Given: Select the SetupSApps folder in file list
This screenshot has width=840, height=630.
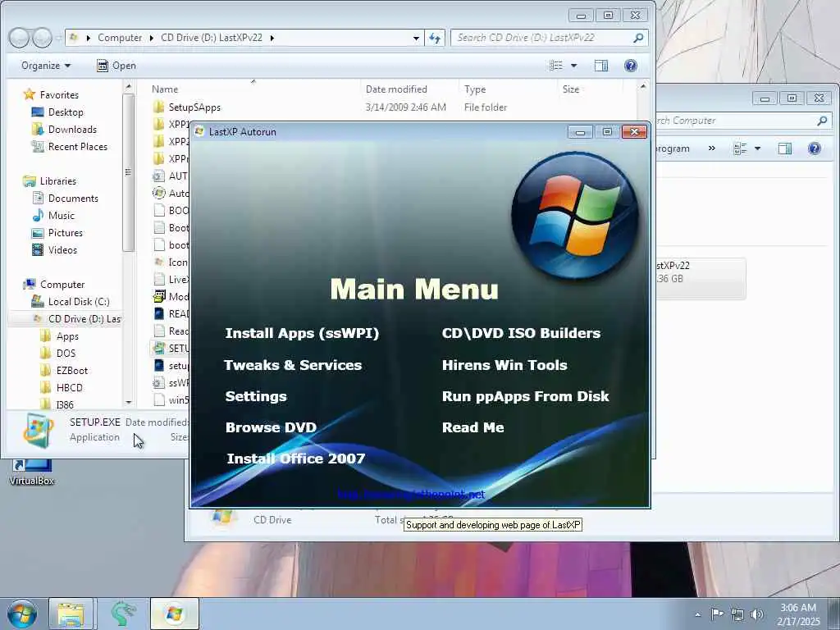Looking at the screenshot, I should (194, 107).
